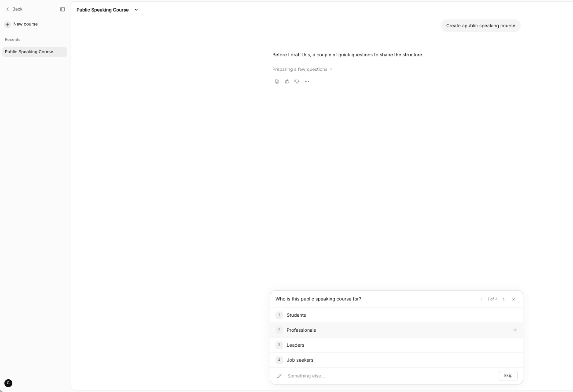573x392 pixels.
Task: Select the Professionals option
Action: click(x=397, y=330)
